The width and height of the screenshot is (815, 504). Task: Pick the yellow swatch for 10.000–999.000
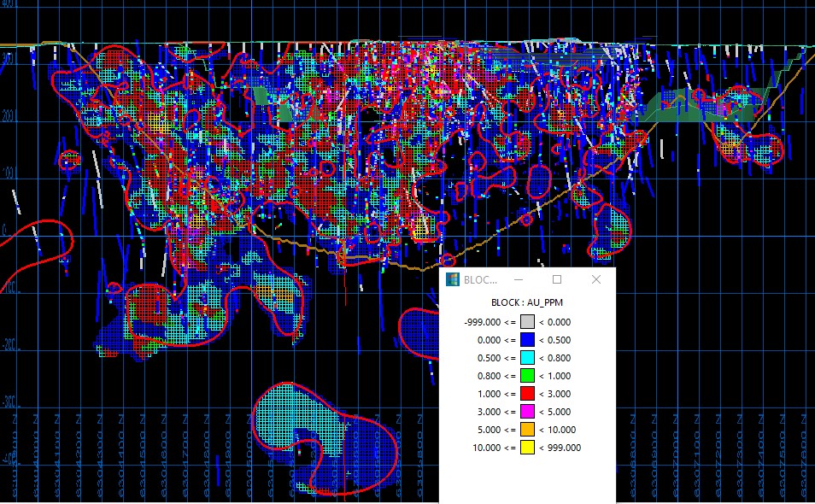(x=527, y=448)
